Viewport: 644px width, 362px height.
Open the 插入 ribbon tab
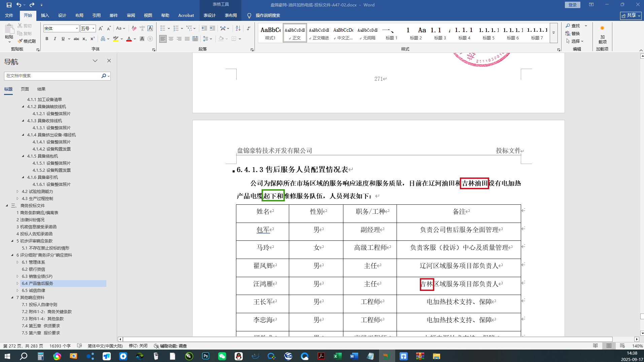point(45,15)
